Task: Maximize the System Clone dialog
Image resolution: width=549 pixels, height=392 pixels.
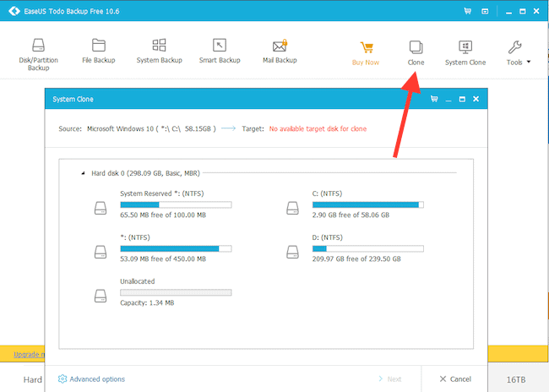Action: 462,99
